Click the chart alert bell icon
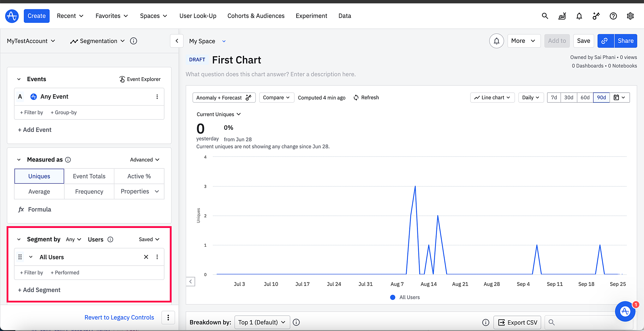 pyautogui.click(x=497, y=41)
